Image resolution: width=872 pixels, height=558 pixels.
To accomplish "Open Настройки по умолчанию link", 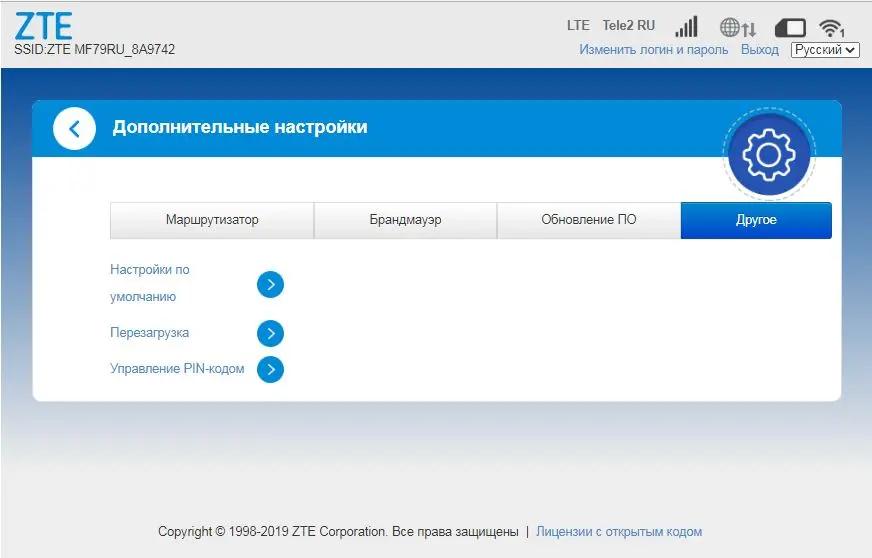I will pyautogui.click(x=150, y=283).
